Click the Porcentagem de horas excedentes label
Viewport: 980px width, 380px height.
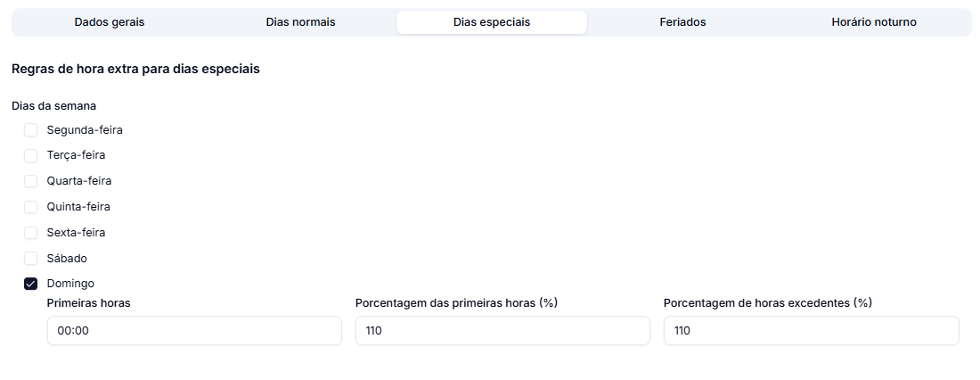767,303
